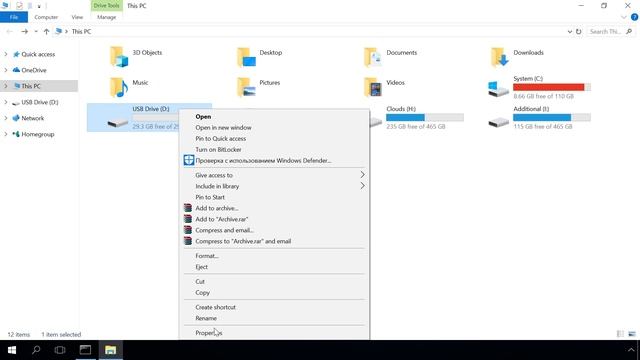
Task: Open recent locations dropdown arrow
Action: pyautogui.click(x=36, y=31)
